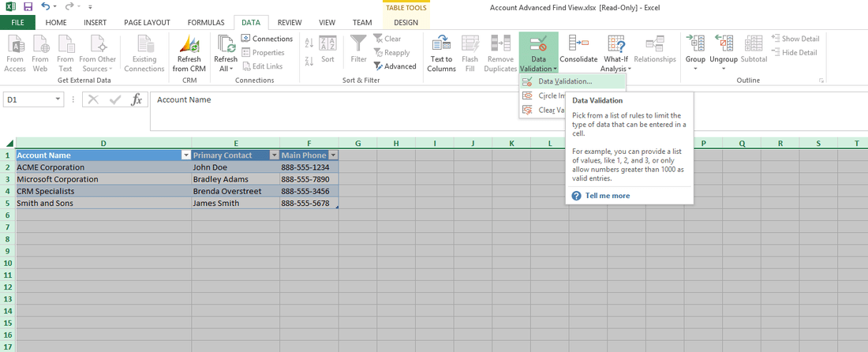
Task: Click the formula bar Enter checkmark icon
Action: (115, 99)
